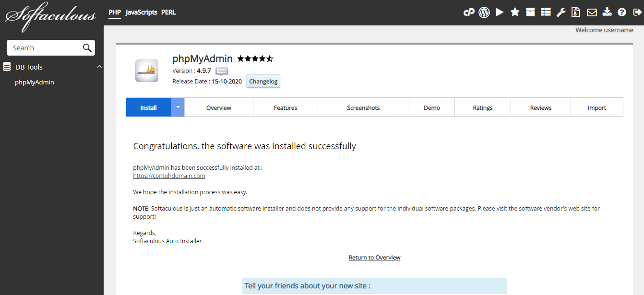The width and height of the screenshot is (644, 295).
Task: Open Help using the question mark icon
Action: [x=622, y=12]
